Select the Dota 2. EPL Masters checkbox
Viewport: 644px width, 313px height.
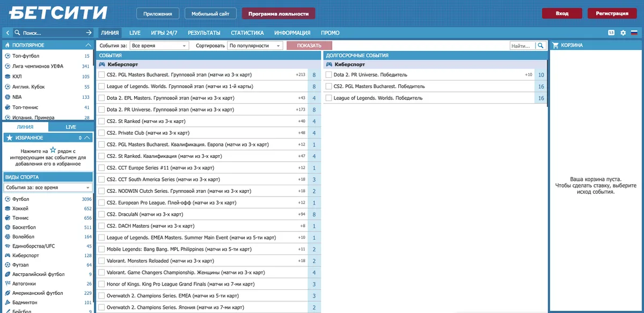point(101,98)
